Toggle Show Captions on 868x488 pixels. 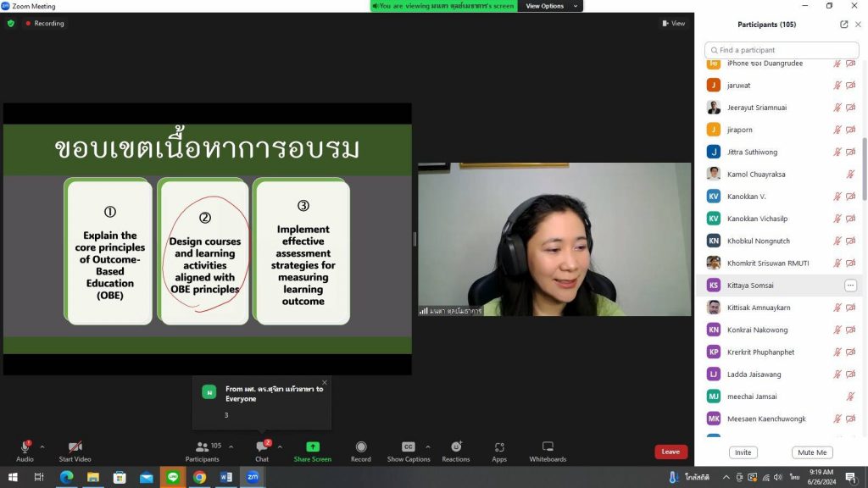click(408, 447)
